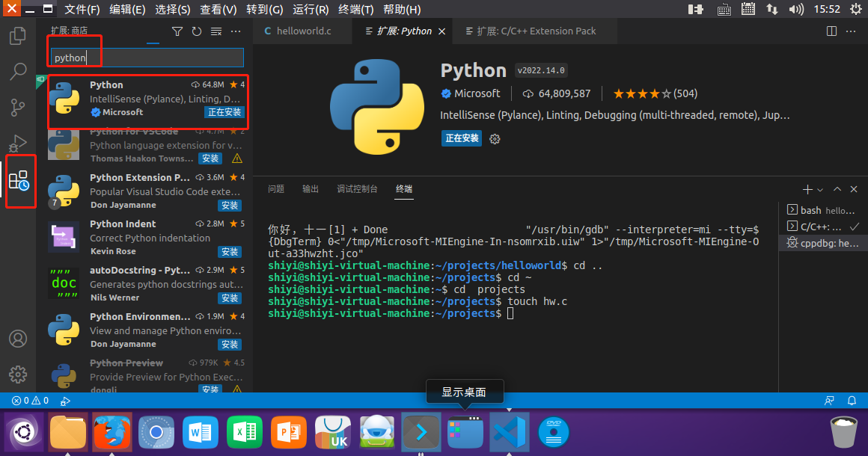868x456 pixels.
Task: Install Python Extension Pack by Don Jayamanne
Action: pyautogui.click(x=230, y=205)
